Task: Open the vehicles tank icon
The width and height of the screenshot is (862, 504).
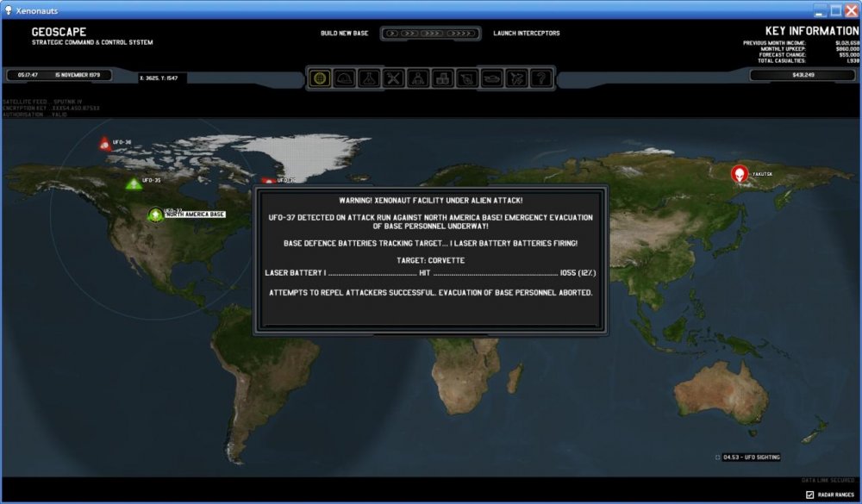Action: click(492, 78)
